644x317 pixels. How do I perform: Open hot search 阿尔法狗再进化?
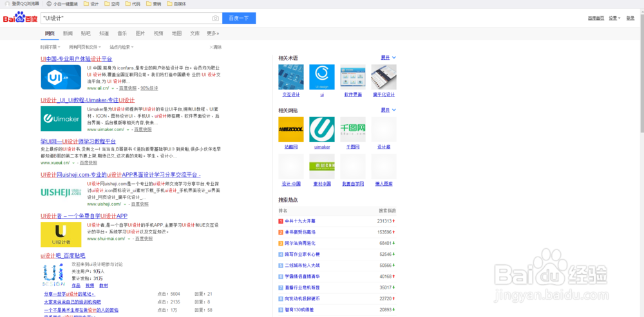coord(300,243)
